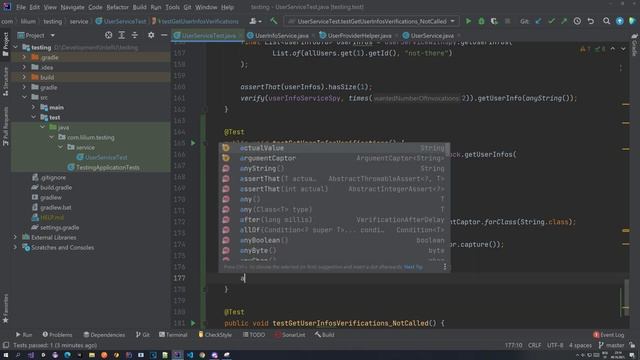Open the Tools menu
Image resolution: width=640 pixels, height=360 pixels.
(172, 7)
